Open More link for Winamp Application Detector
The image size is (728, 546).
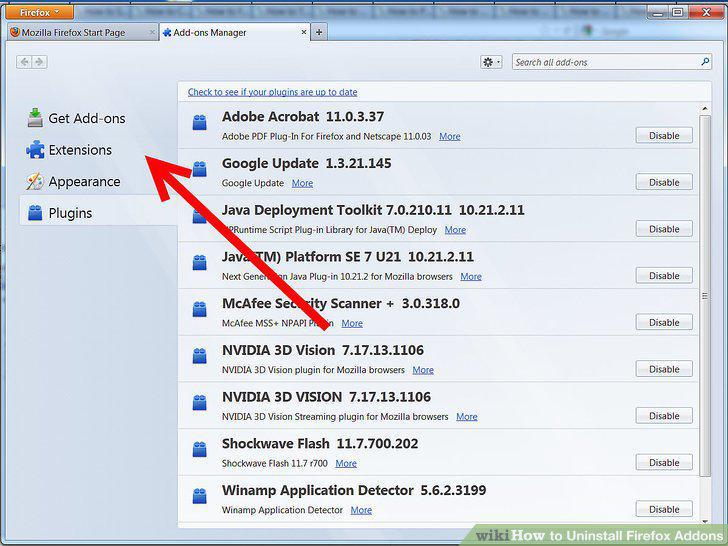click(361, 510)
